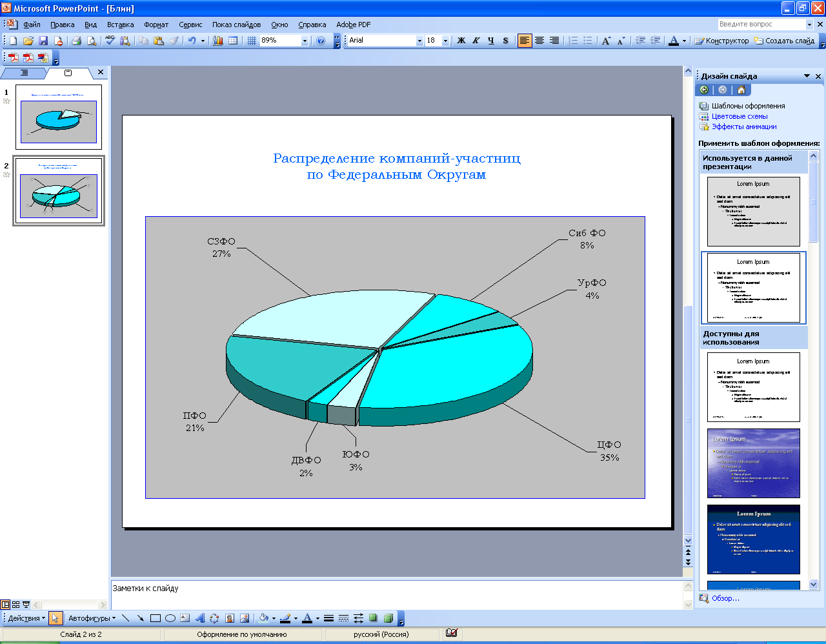Toggle italic formatting

[x=476, y=41]
